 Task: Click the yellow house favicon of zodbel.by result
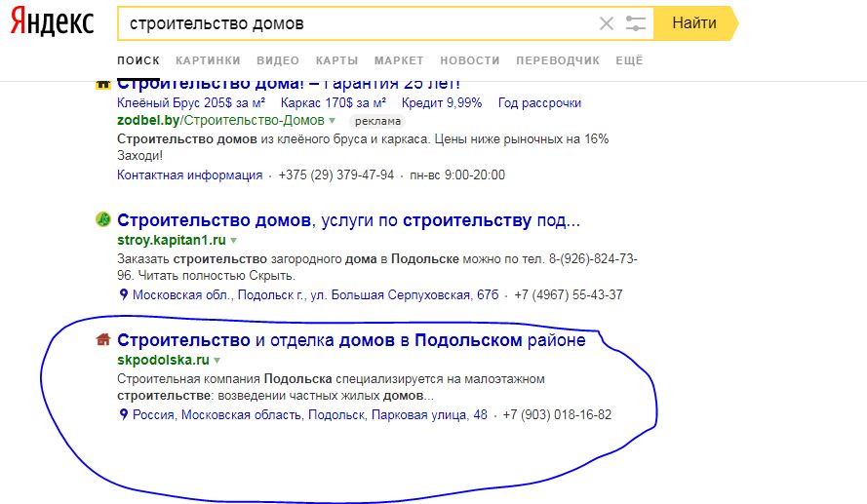(x=102, y=85)
